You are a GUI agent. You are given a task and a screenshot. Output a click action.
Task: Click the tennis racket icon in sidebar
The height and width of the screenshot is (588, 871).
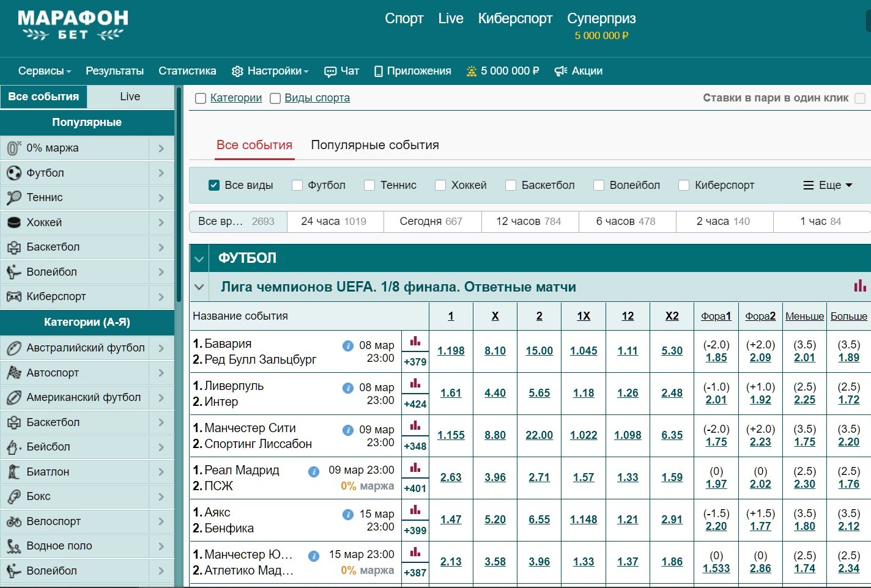click(x=13, y=197)
